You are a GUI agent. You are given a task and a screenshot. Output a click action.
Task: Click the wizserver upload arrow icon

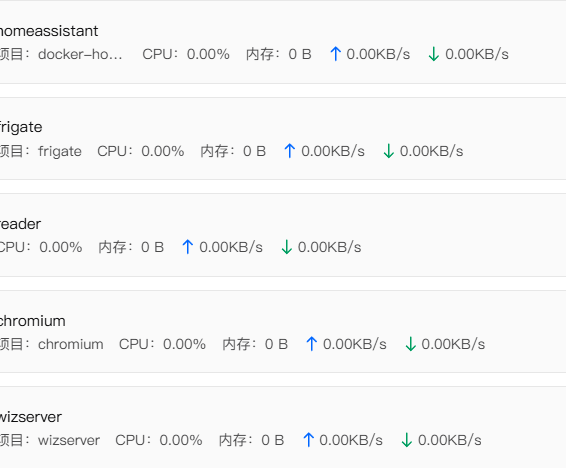pyautogui.click(x=308, y=440)
